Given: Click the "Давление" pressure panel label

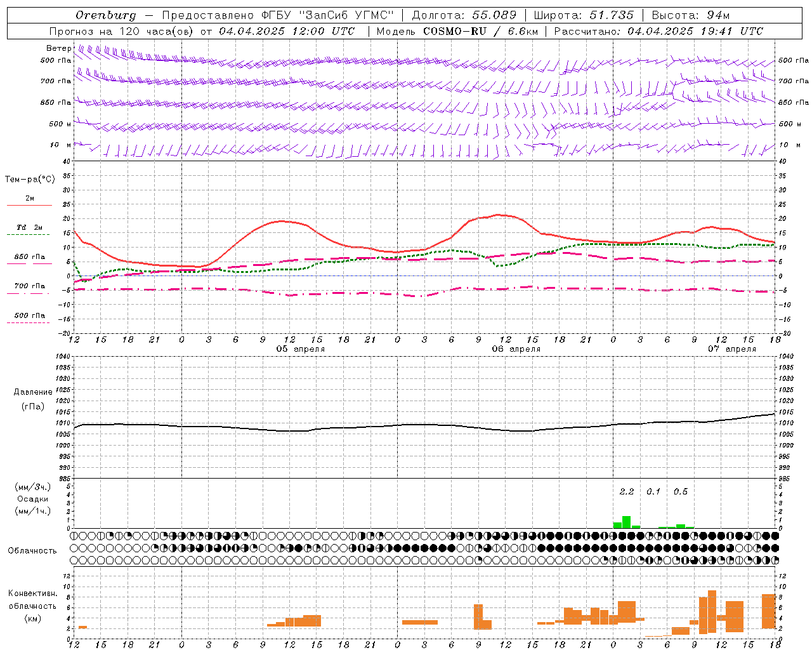Looking at the screenshot, I should pos(33,392).
